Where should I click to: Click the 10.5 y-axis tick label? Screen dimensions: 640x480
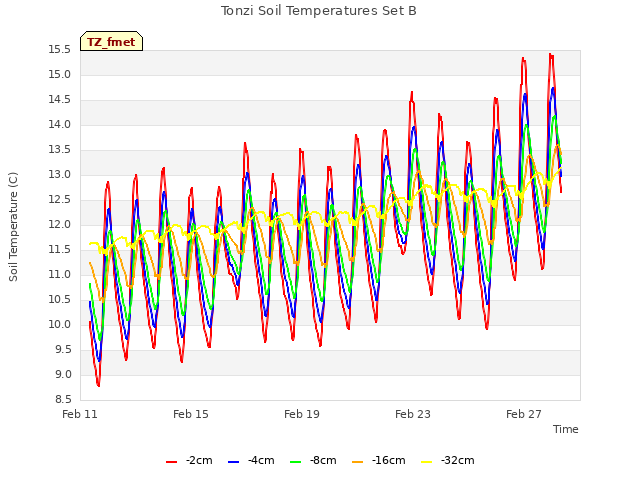point(60,300)
